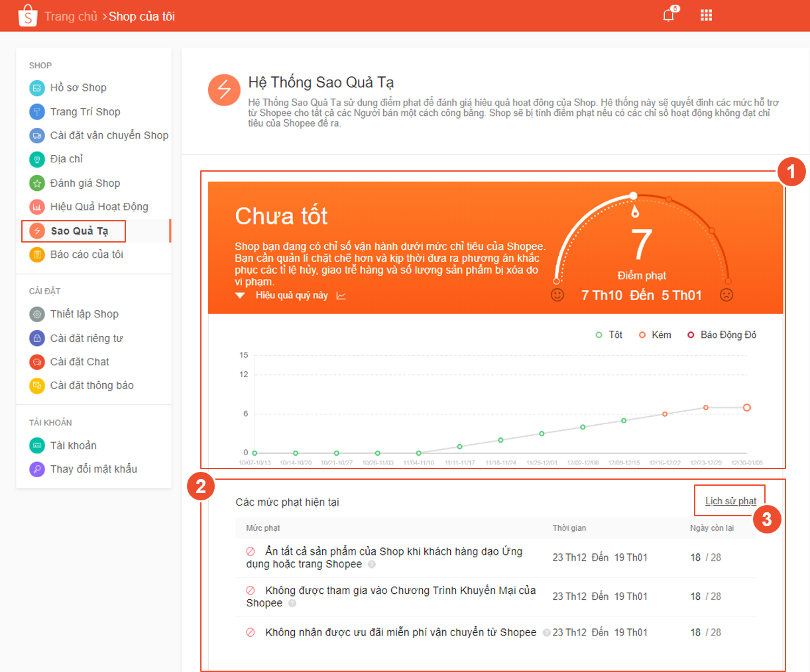Expand the Hiệu quả quý này triangle

(240, 296)
